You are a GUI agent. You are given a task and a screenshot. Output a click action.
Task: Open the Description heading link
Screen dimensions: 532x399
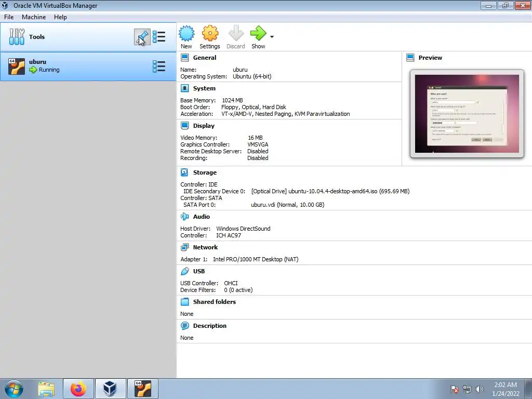click(210, 326)
